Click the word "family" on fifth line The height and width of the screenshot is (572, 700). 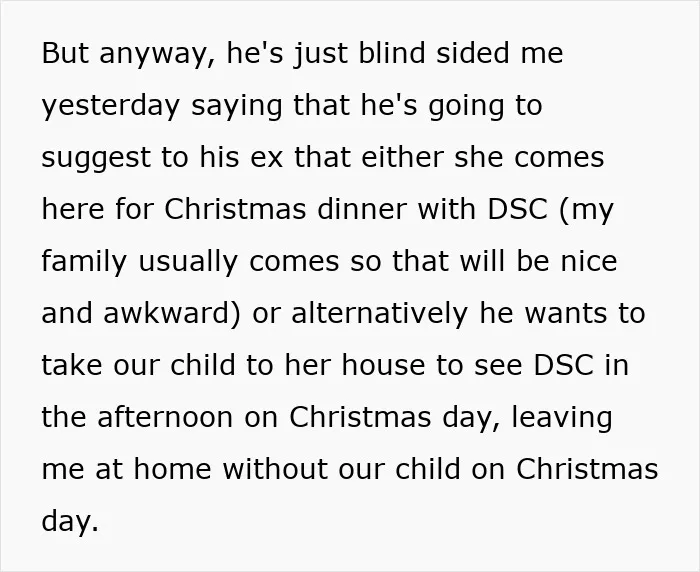coord(84,263)
